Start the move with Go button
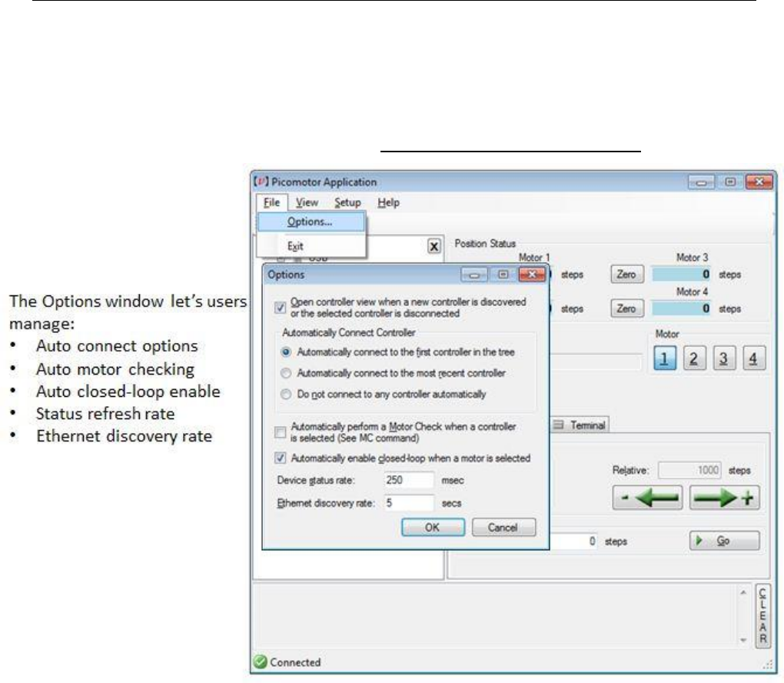The image size is (784, 683). (x=725, y=541)
